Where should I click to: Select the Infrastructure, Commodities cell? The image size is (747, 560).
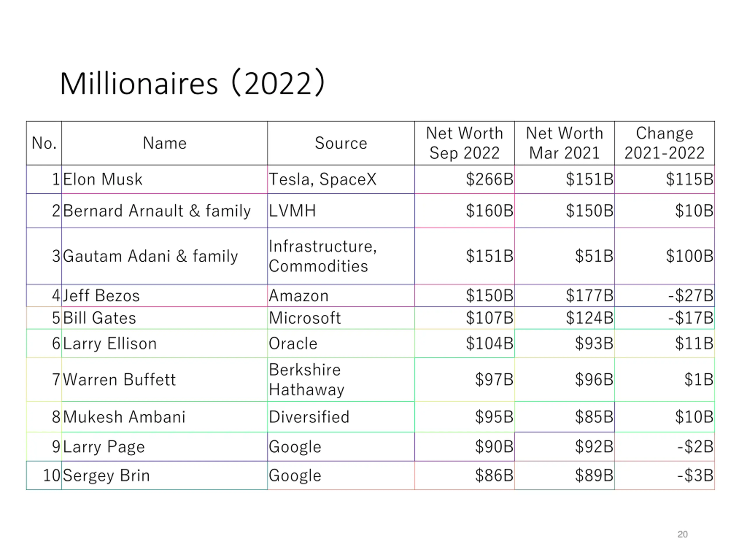(341, 256)
